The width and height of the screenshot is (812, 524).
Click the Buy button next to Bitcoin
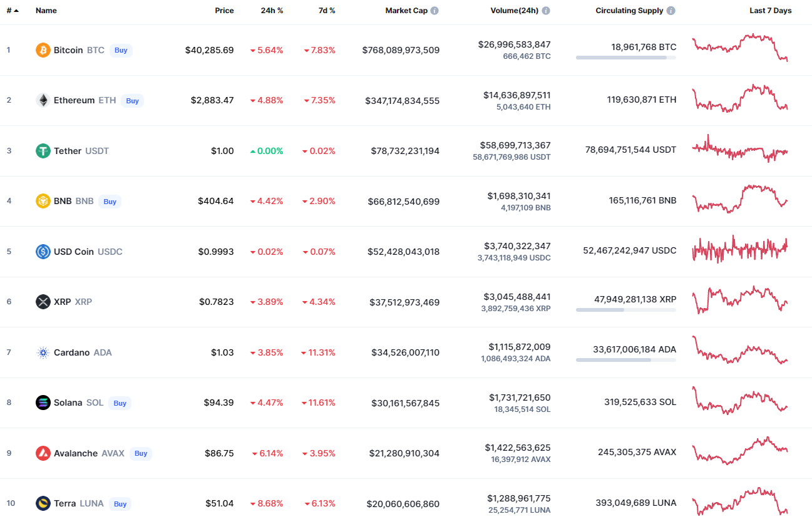[x=121, y=50]
